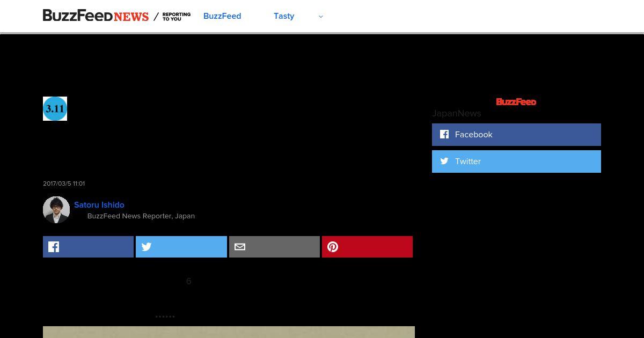Share article via Twitter bird button
Viewport: 644px width, 338px height.
[181, 247]
